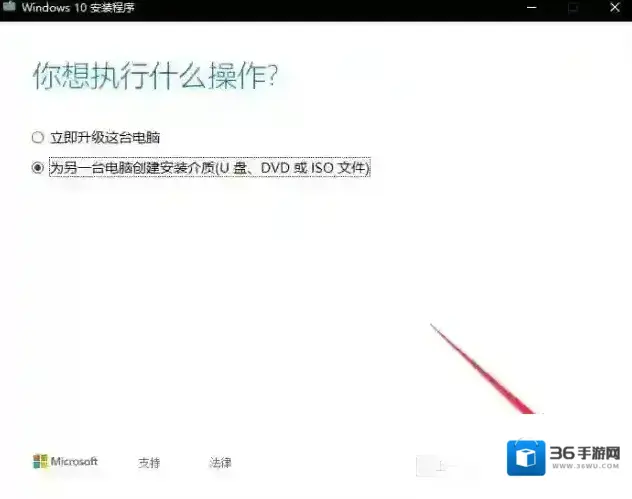The height and width of the screenshot is (499, 632).
Task: Click the Microsoft wordmark text
Action: 75,462
